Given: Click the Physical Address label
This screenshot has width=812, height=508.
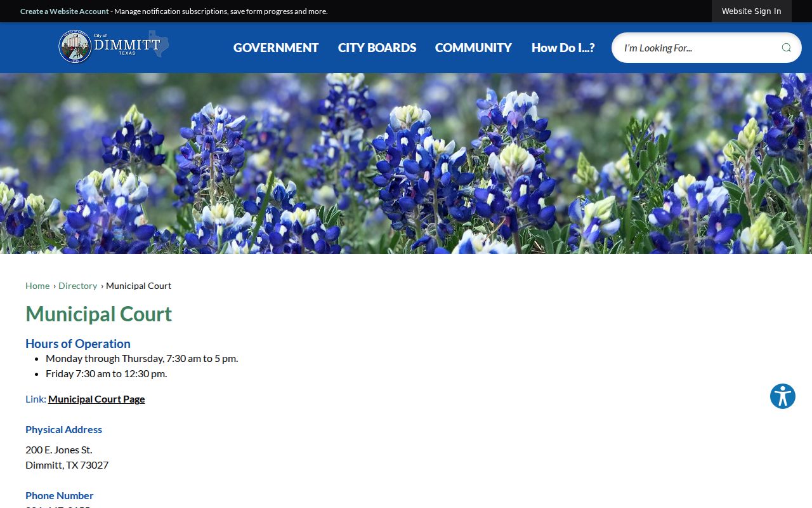Looking at the screenshot, I should coord(63,429).
